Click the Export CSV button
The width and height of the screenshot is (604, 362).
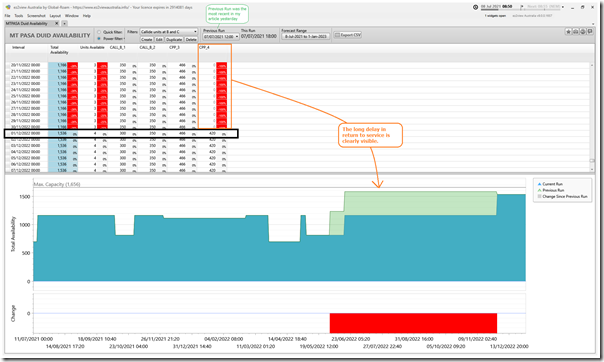(347, 35)
